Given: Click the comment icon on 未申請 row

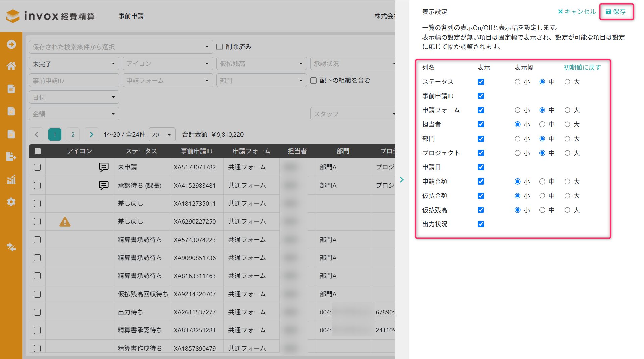Looking at the screenshot, I should [x=104, y=167].
